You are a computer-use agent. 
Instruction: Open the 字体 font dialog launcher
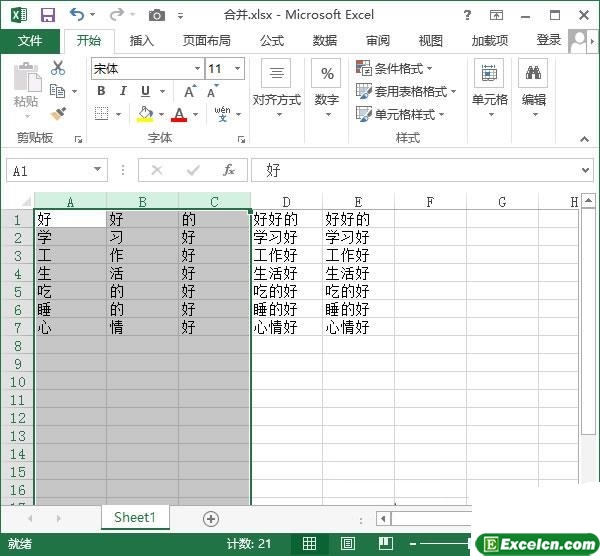(241, 140)
